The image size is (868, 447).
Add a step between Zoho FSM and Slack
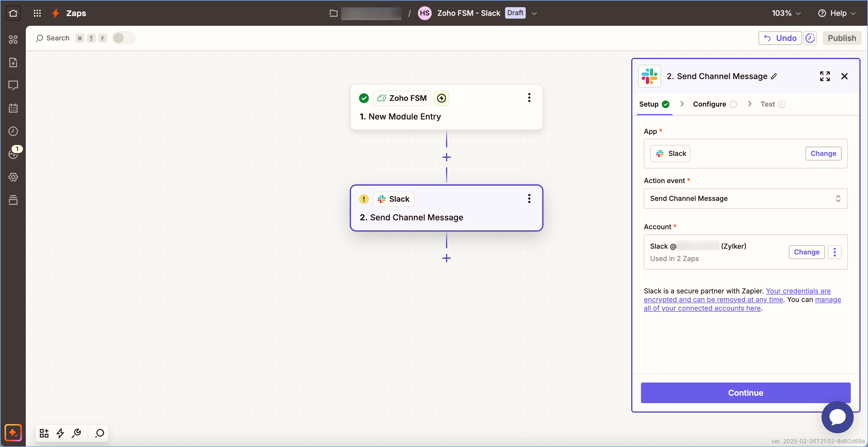446,157
